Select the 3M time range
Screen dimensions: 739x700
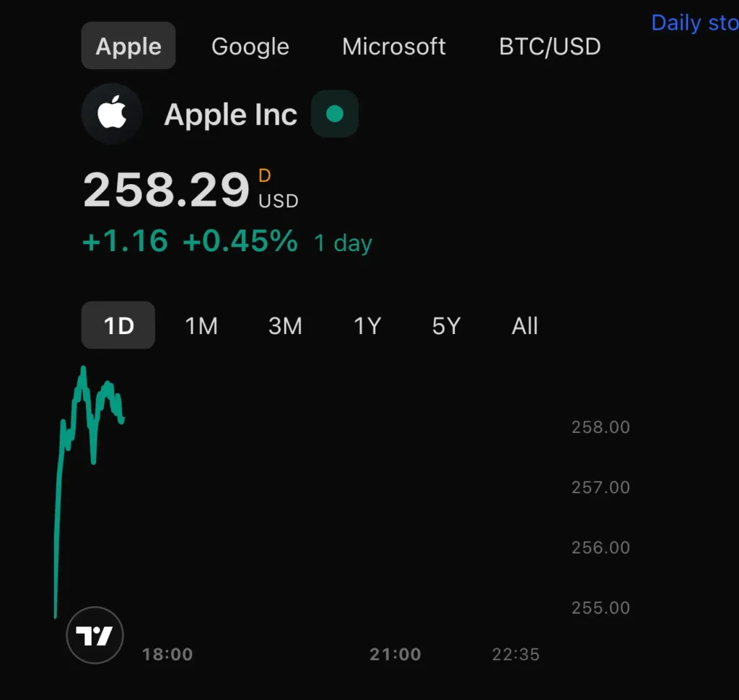pyautogui.click(x=285, y=326)
